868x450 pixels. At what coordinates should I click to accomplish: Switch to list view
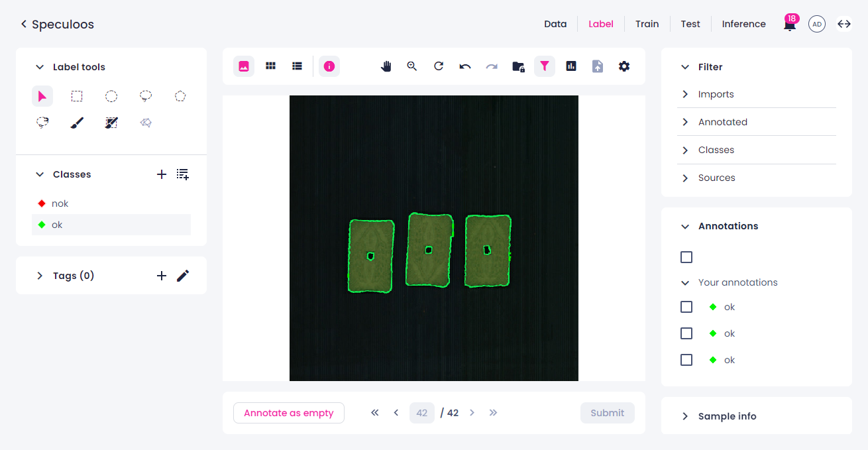297,66
